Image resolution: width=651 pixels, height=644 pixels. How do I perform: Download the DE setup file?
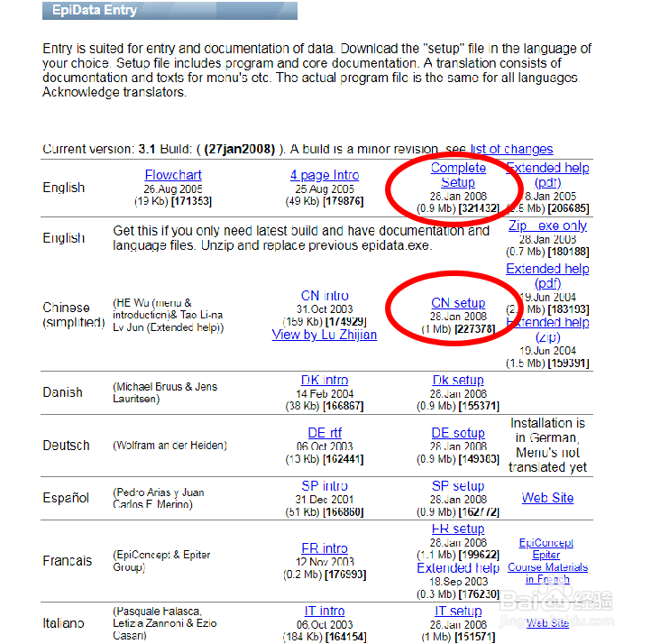(458, 433)
